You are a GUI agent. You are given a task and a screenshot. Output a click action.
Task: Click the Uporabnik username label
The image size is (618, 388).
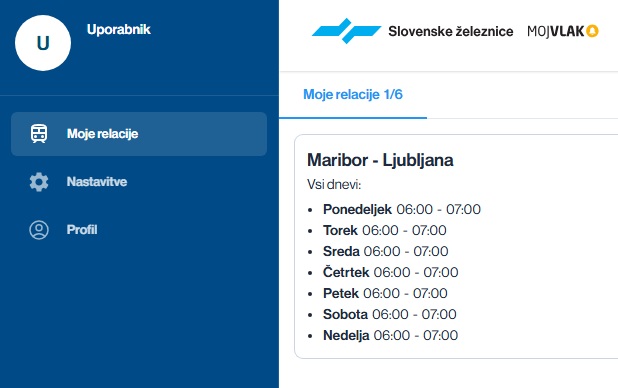coord(119,30)
